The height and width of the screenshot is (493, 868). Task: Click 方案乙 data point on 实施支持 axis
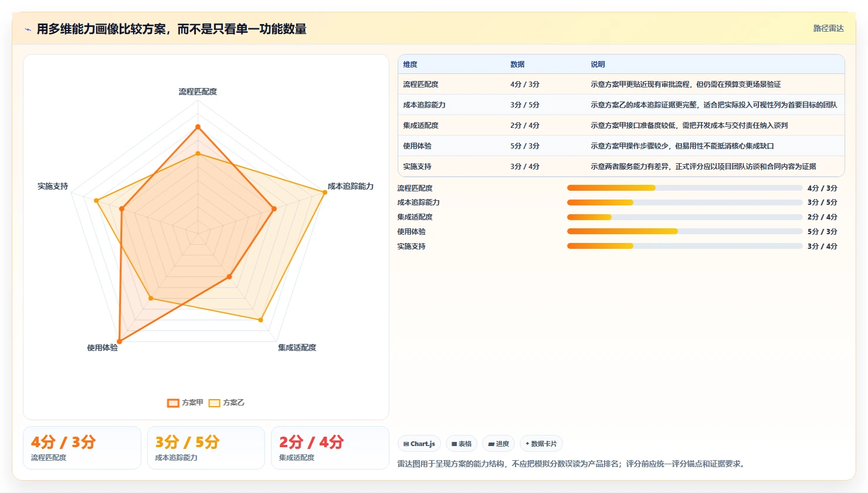coord(97,201)
